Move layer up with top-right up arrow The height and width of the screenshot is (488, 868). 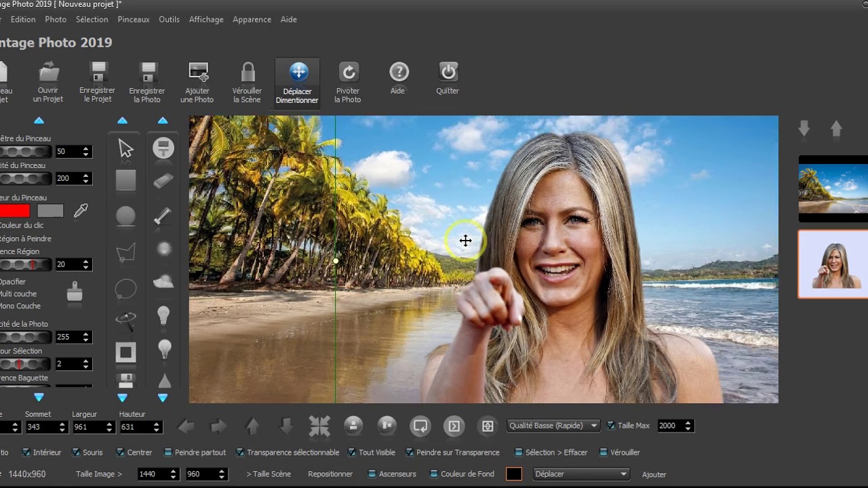click(836, 128)
